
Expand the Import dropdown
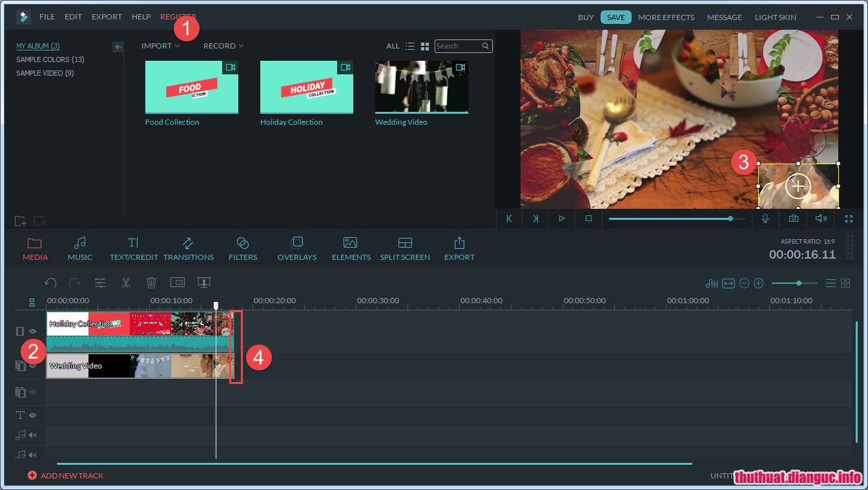[x=161, y=46]
